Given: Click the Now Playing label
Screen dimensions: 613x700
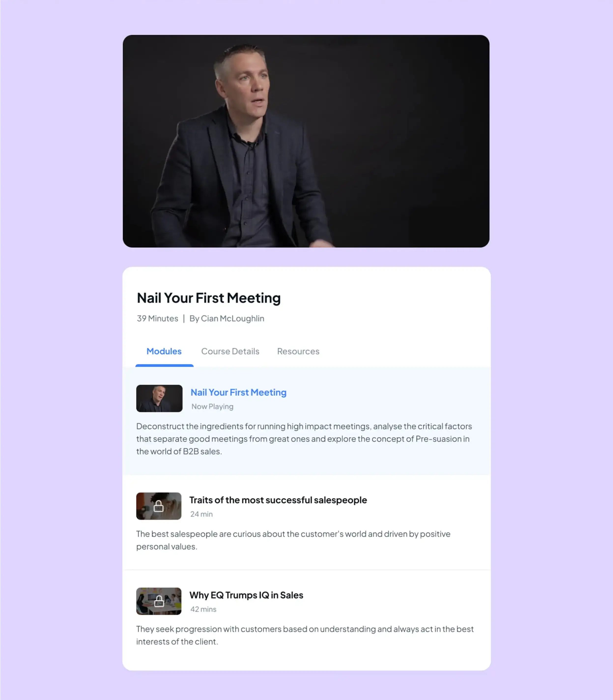Looking at the screenshot, I should 213,407.
